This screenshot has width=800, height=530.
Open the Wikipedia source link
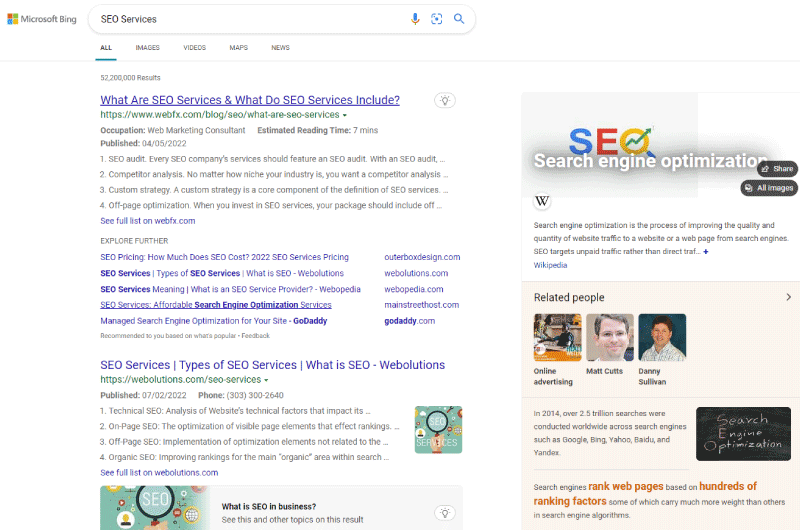[x=550, y=265]
